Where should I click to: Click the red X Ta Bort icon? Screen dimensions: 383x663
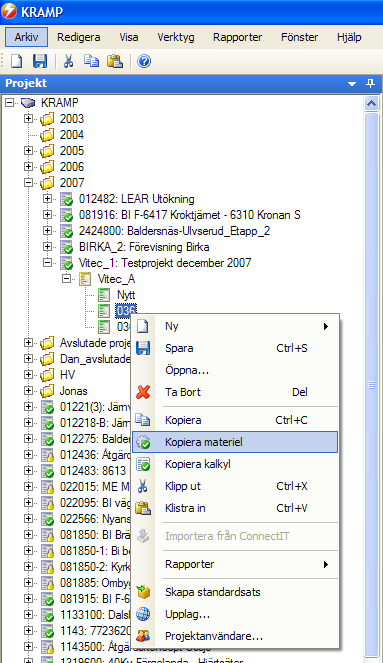click(143, 392)
